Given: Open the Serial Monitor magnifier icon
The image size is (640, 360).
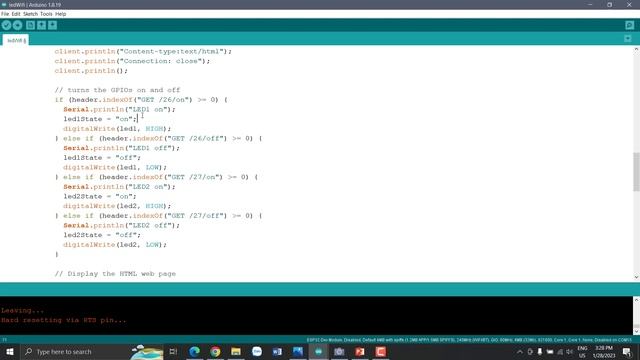Looking at the screenshot, I should (x=629, y=25).
